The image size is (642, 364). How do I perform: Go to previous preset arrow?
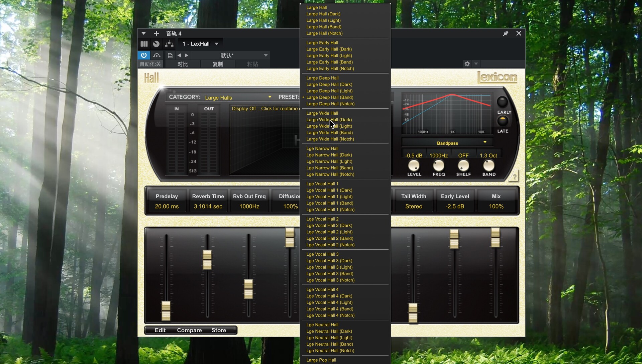point(179,55)
